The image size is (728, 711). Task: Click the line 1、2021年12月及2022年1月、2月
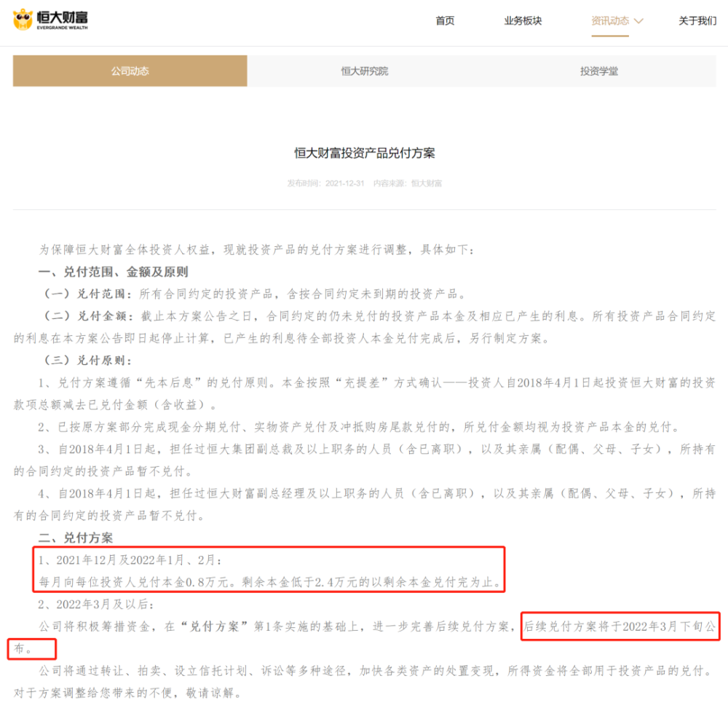pyautogui.click(x=130, y=560)
